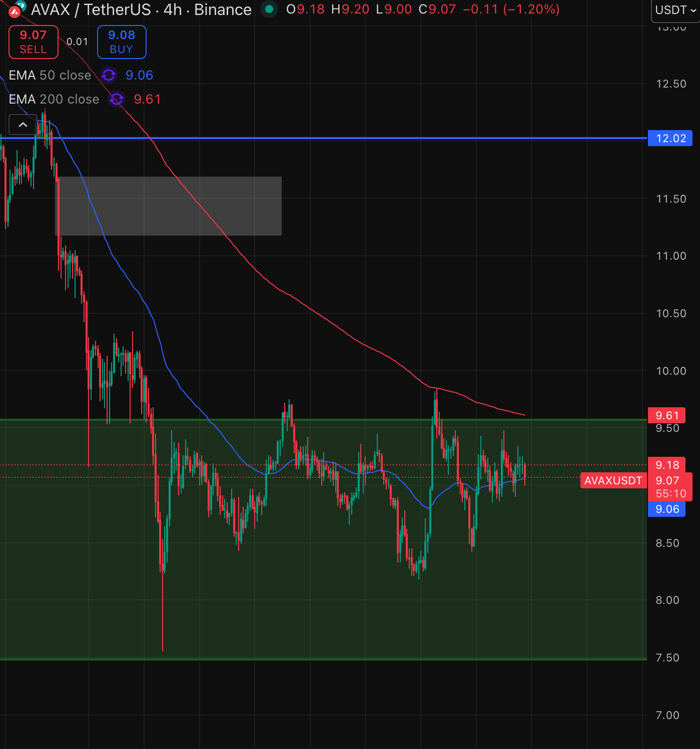Viewport: 700px width, 749px height.
Task: Click the EMA 50 value 9.06 in legend
Action: click(139, 75)
